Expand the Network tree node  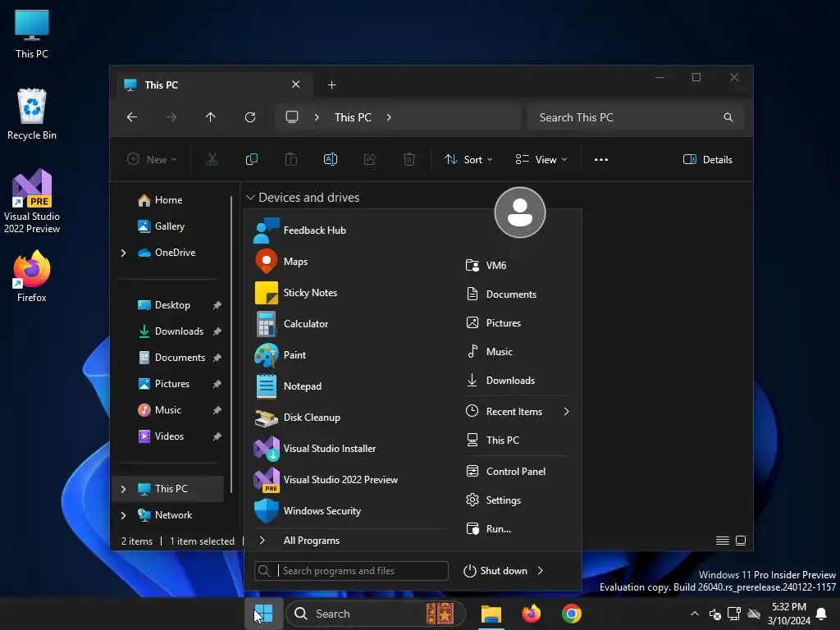(123, 515)
